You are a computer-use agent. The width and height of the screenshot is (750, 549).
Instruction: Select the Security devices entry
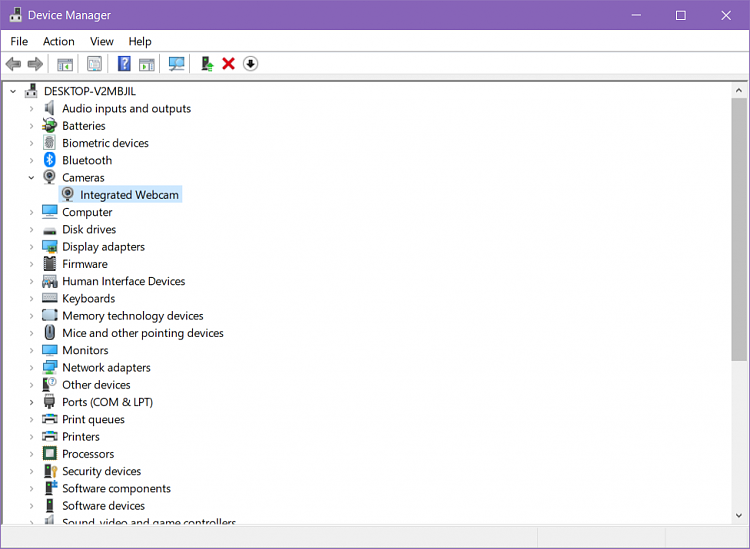click(x=101, y=471)
